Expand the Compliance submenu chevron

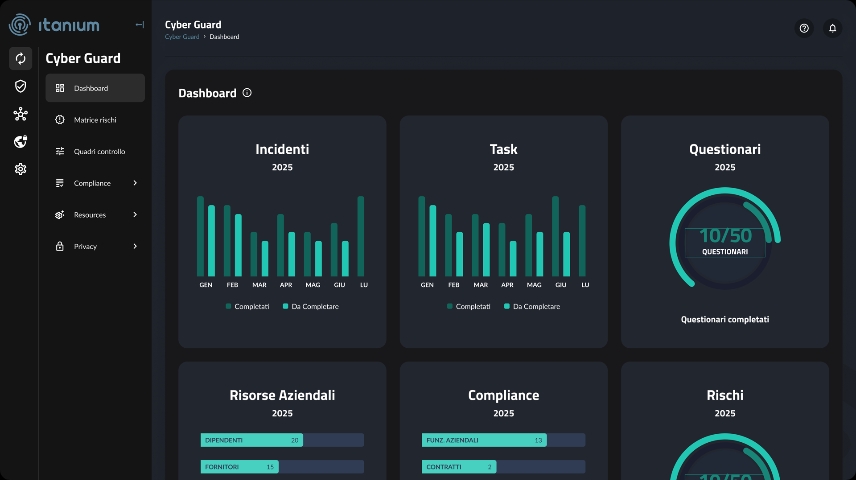coord(135,183)
